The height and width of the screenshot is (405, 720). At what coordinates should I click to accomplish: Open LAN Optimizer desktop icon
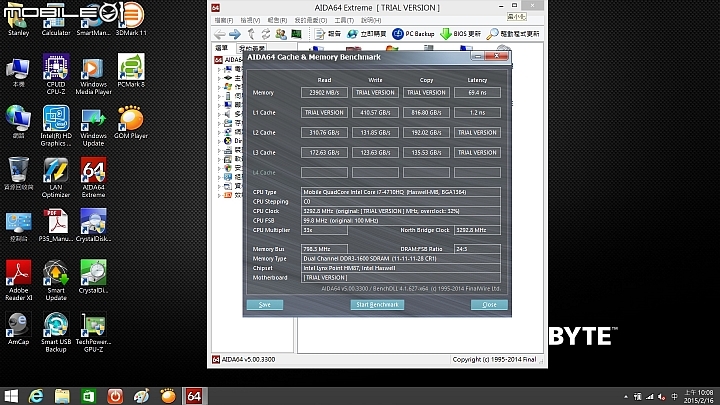tap(56, 177)
